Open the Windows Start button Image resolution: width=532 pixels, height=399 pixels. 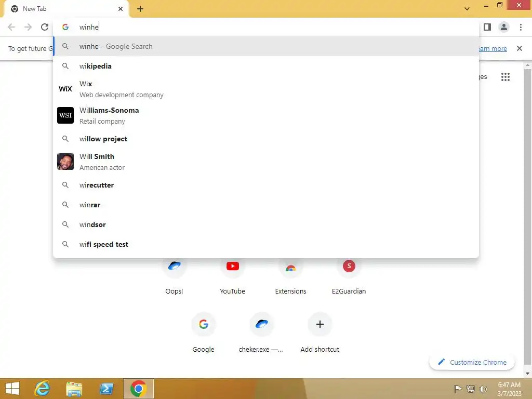[x=13, y=389]
